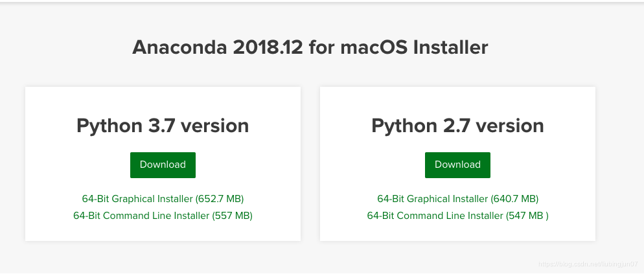Click the Python 3.7 version heading
Screen dimensions: 644x274
[x=163, y=126]
